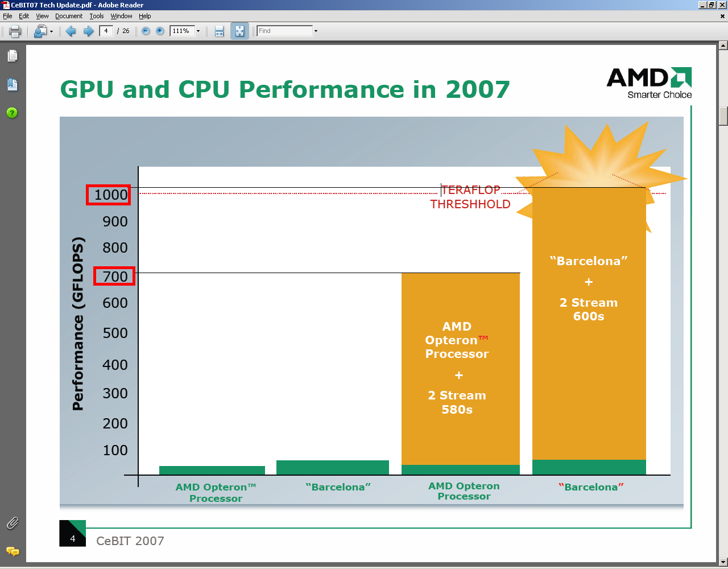Image resolution: width=728 pixels, height=569 pixels.
Task: Toggle the Fit One Full Page icon
Action: (239, 31)
